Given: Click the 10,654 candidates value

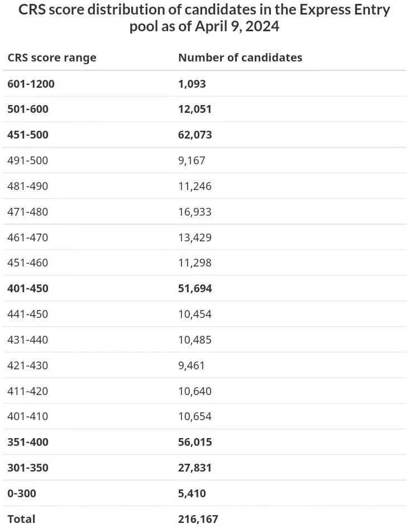Looking at the screenshot, I should (195, 416).
